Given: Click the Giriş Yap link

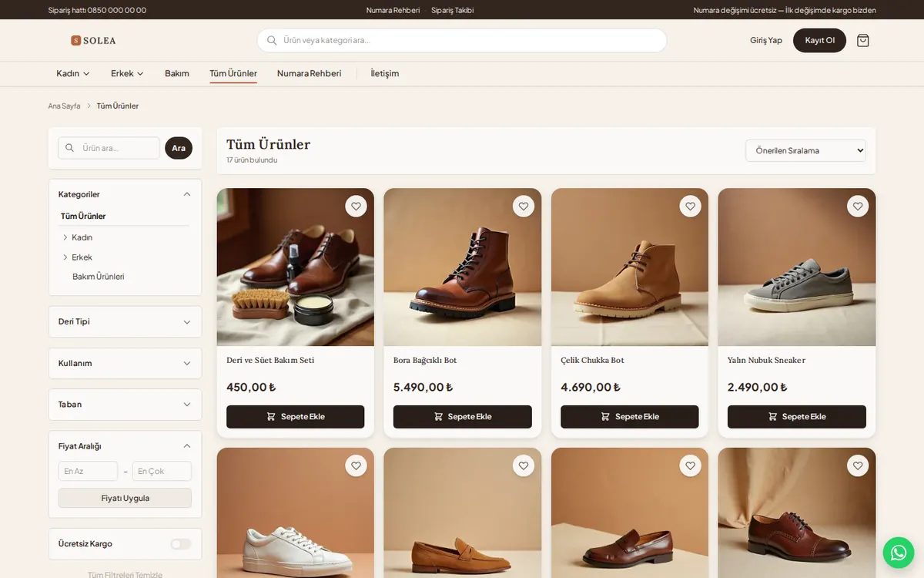Looking at the screenshot, I should click(766, 40).
